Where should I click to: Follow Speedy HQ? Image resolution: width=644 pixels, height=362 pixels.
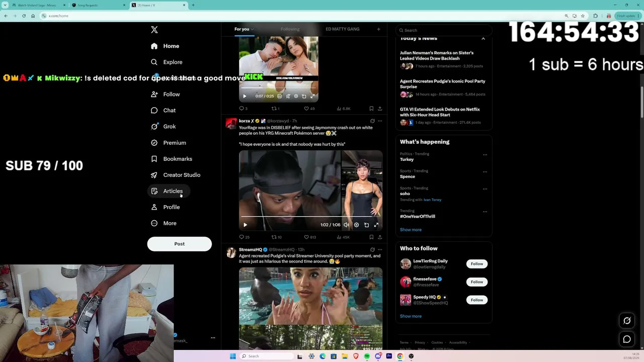[477, 300]
